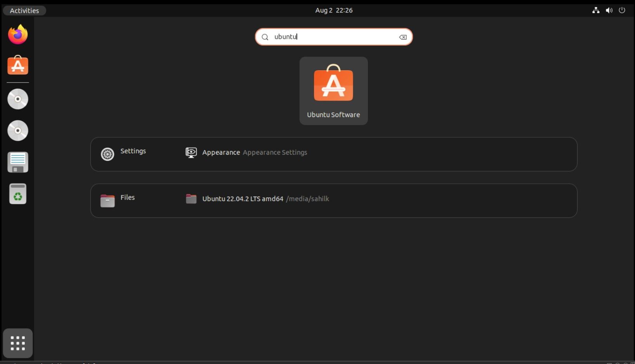Open the calendar via Aug 2 22:26 clock
Image resolution: width=635 pixels, height=364 pixels.
point(333,10)
